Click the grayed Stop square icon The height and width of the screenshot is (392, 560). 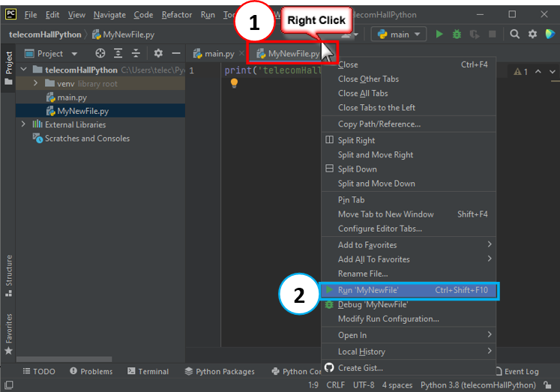(x=492, y=34)
